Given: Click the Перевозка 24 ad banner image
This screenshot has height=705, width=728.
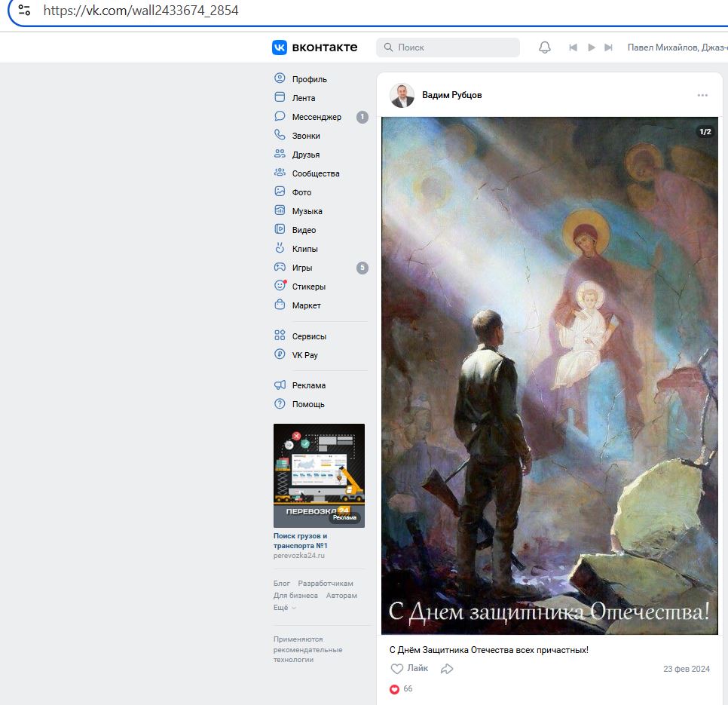Looking at the screenshot, I should coord(319,476).
